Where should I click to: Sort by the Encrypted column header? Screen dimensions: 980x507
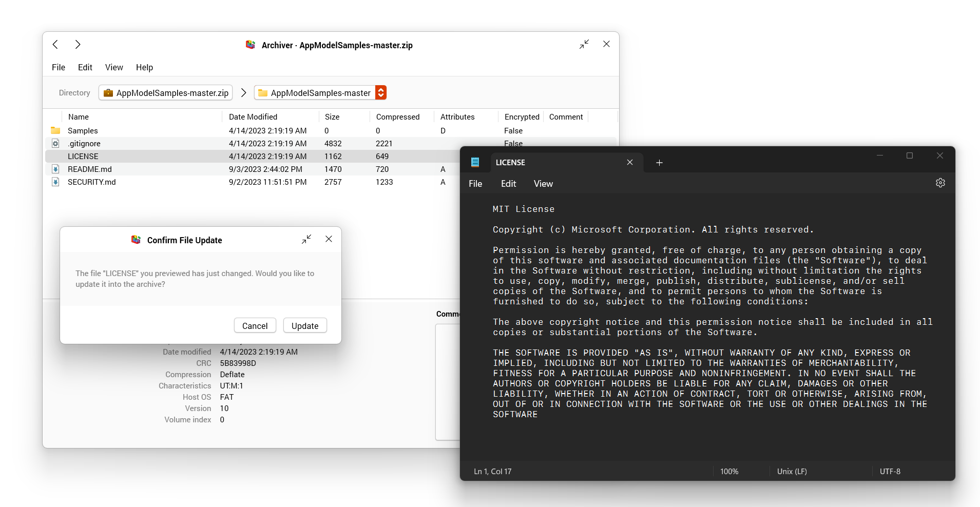tap(522, 117)
